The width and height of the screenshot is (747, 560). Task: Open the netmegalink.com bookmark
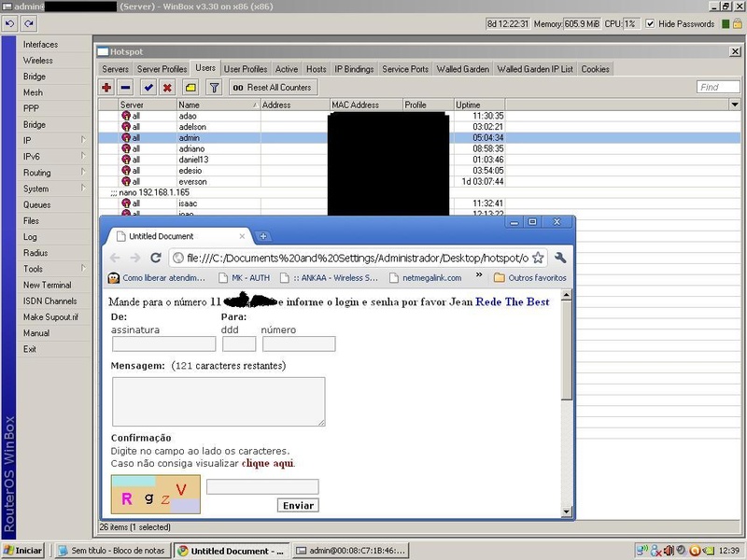[426, 277]
